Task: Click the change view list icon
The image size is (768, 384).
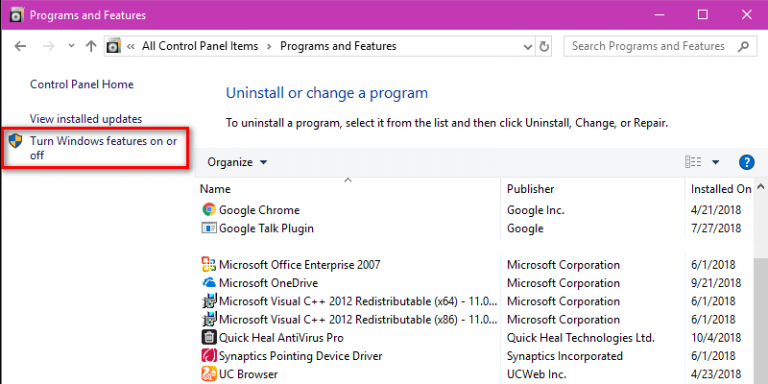Action: click(693, 162)
